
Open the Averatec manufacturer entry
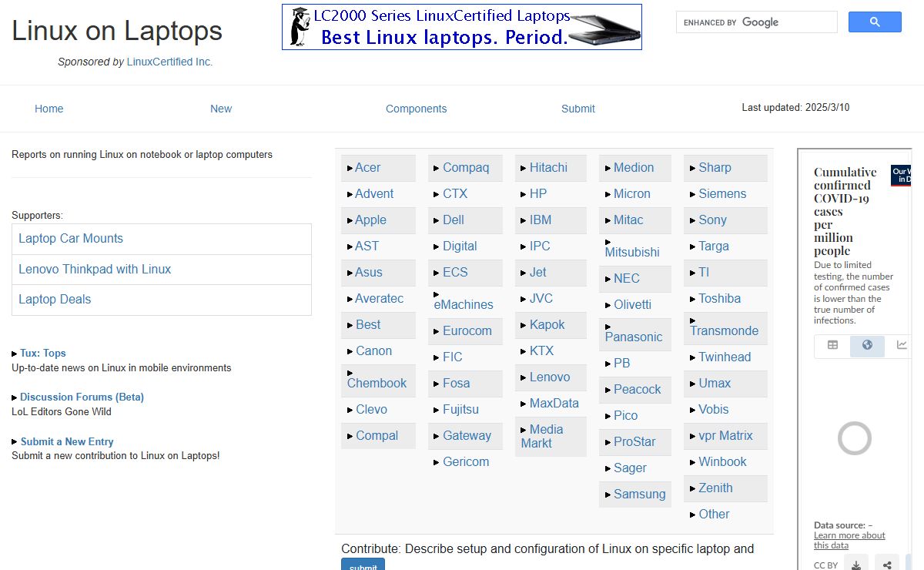(379, 299)
